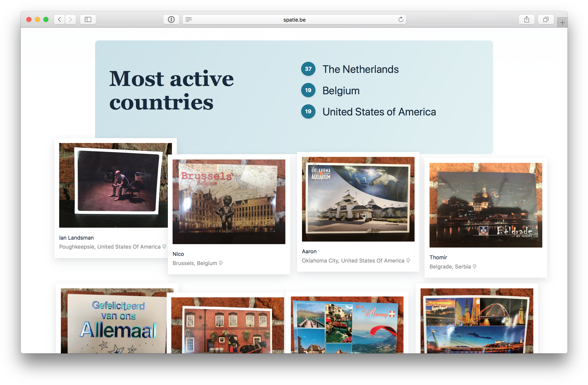
Task: Show all open tabs overview
Action: pos(546,19)
